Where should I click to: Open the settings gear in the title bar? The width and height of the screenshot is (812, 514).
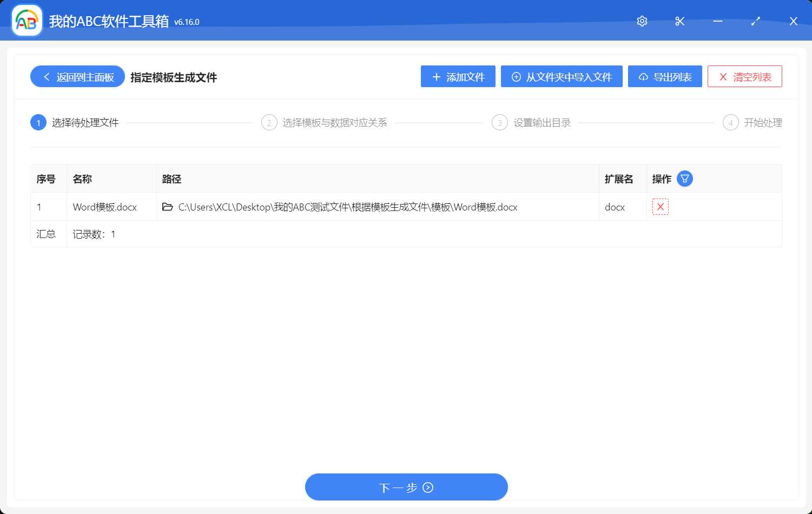point(642,21)
